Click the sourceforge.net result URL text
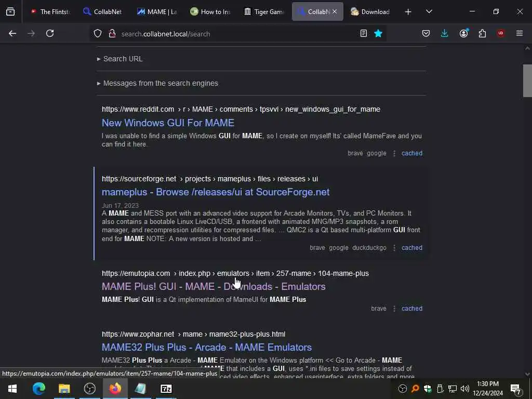The height and width of the screenshot is (399, 532). point(210,179)
